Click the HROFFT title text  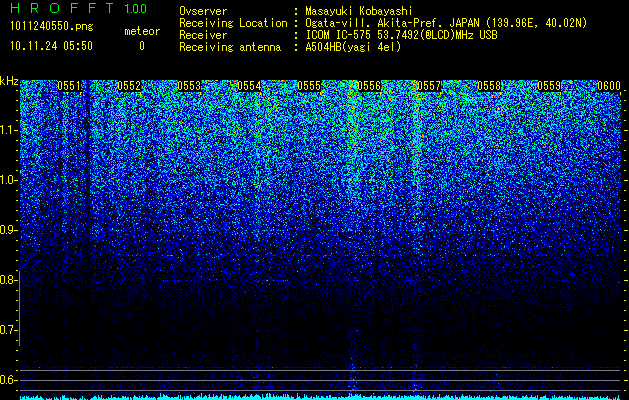tap(62, 8)
